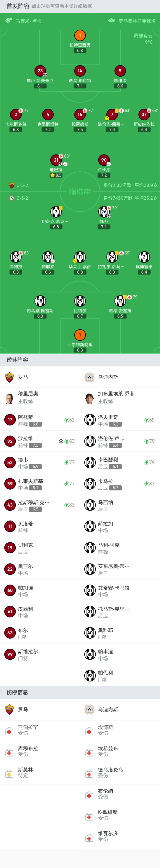This screenshot has width=160, height=868.
Task: Open coach 穆里尼奥's photo thumbnail
Action: (9, 398)
